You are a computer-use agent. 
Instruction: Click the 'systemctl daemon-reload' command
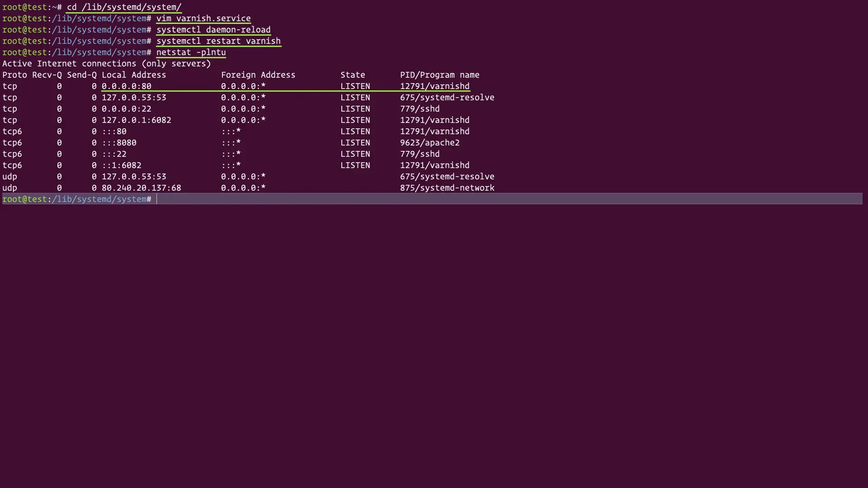pos(213,30)
